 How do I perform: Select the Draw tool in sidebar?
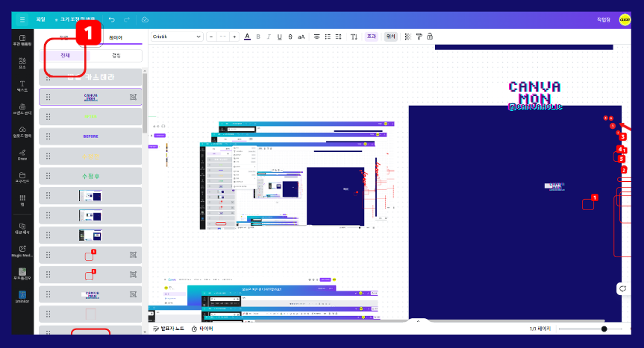[22, 155]
